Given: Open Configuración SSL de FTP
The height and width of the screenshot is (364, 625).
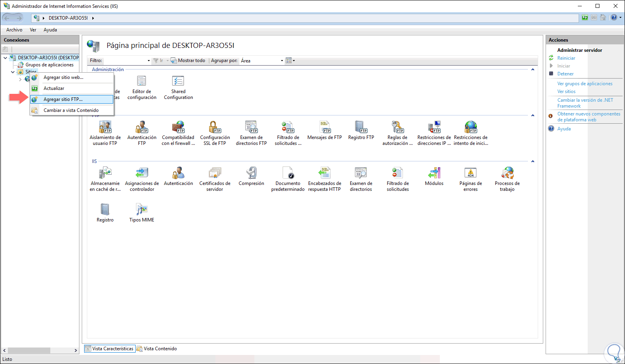Looking at the screenshot, I should pyautogui.click(x=215, y=134).
